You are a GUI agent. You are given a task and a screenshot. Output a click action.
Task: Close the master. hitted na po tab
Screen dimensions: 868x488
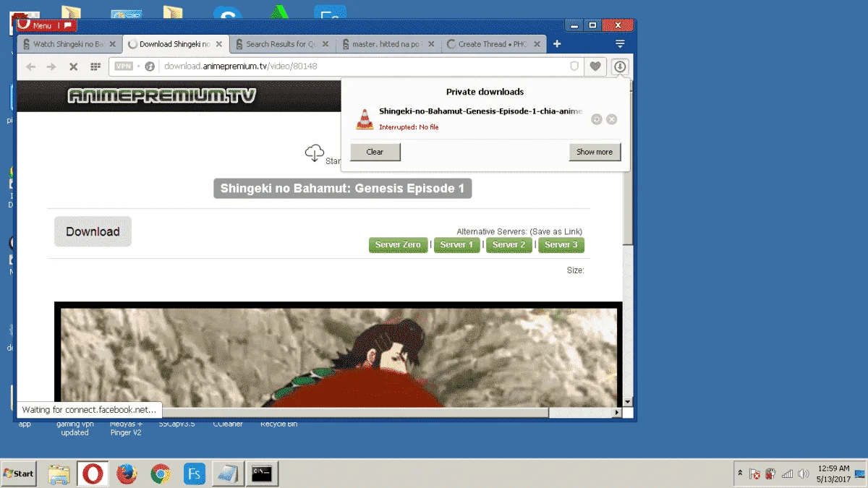click(432, 44)
